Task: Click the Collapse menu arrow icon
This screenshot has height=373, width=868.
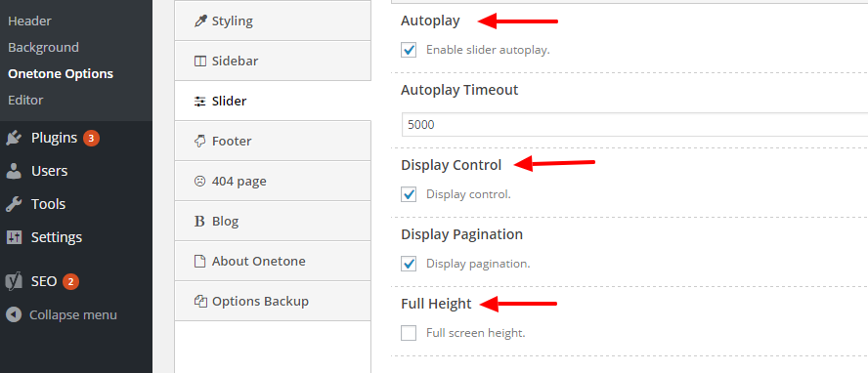Action: (14, 315)
